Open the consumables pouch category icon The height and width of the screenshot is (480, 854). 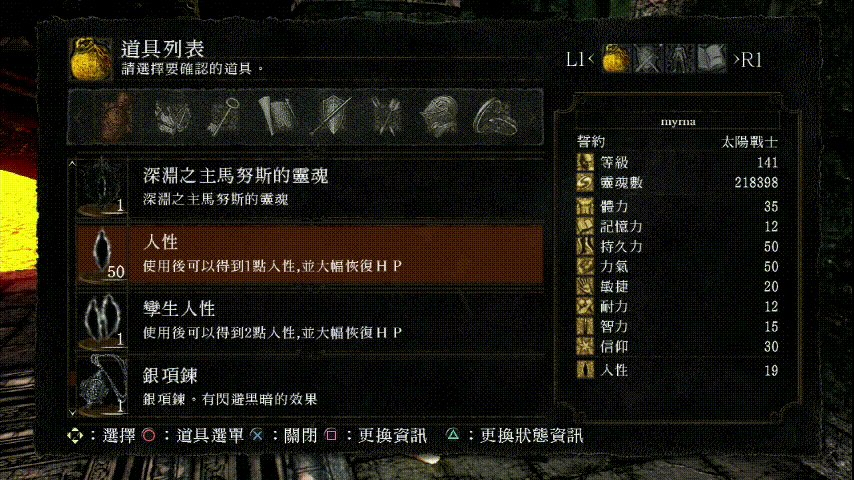pos(117,116)
